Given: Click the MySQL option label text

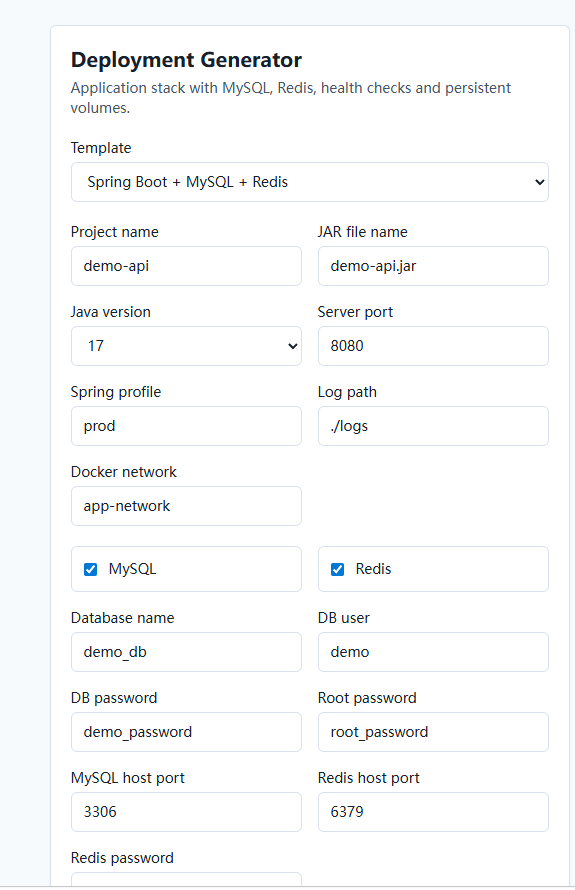Looking at the screenshot, I should coord(132,569).
